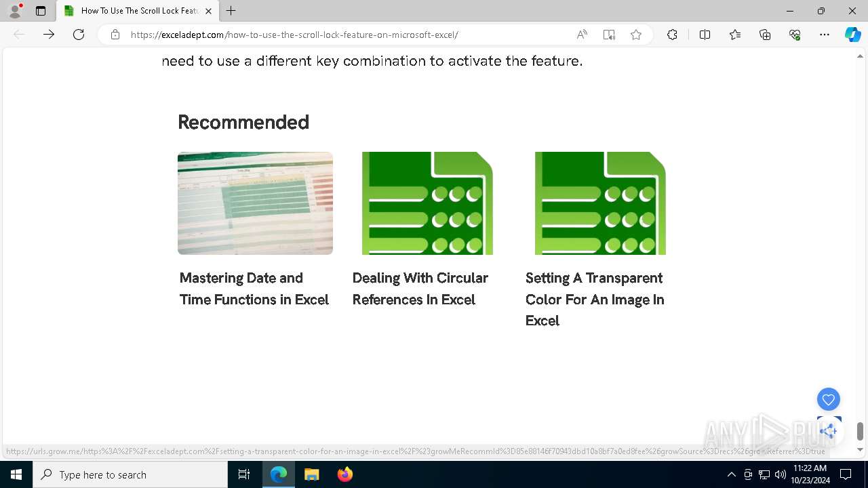Open Setting A Transparent Color thumbnail
The width and height of the screenshot is (868, 488).
pos(600,203)
